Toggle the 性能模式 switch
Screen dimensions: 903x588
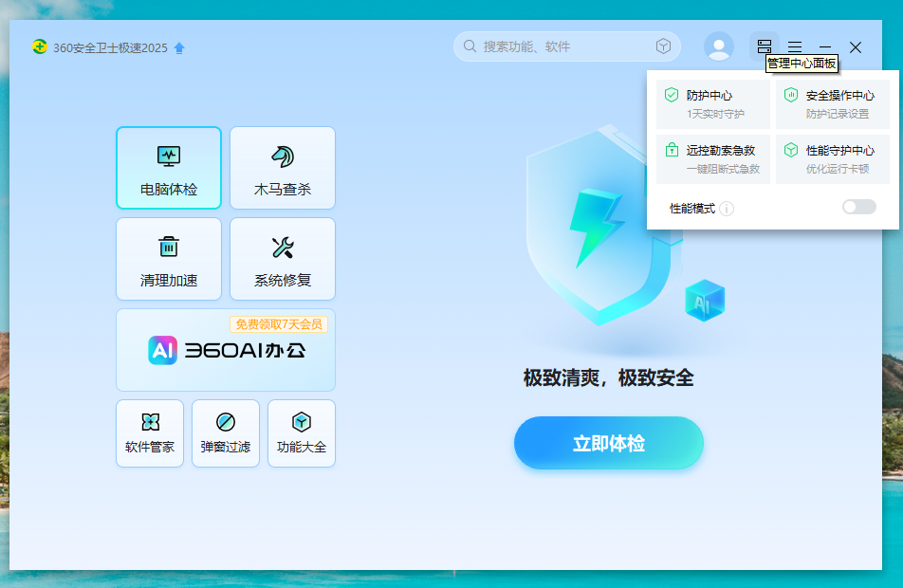[x=859, y=207]
